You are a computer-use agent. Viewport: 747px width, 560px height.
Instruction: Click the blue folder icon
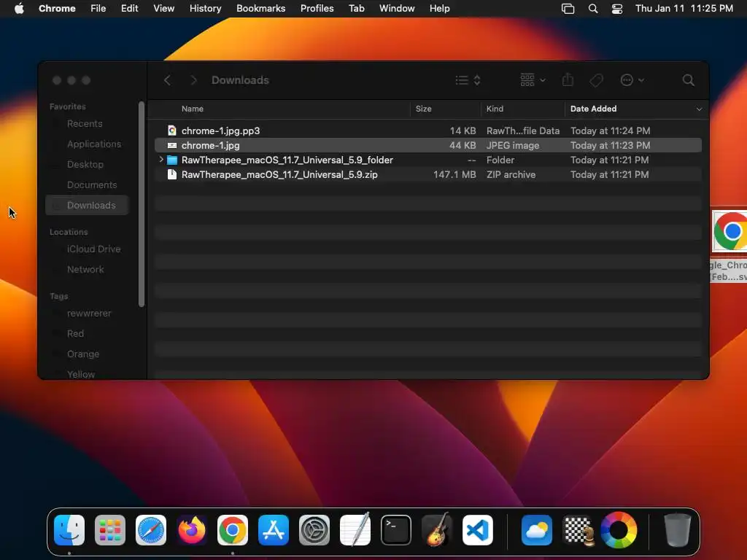[172, 160]
